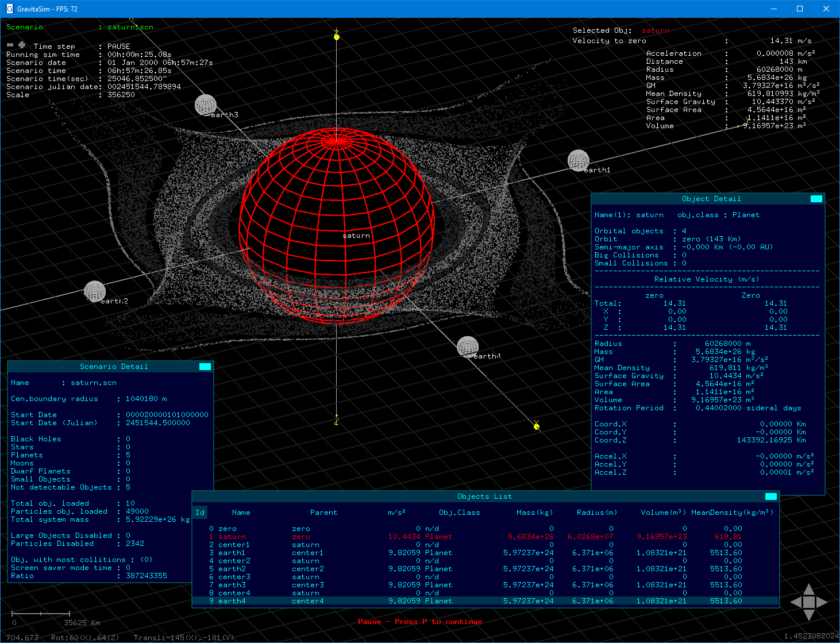Viewport: 840px width, 643px height.
Task: Click saturn label at sphere center
Action: (x=356, y=236)
